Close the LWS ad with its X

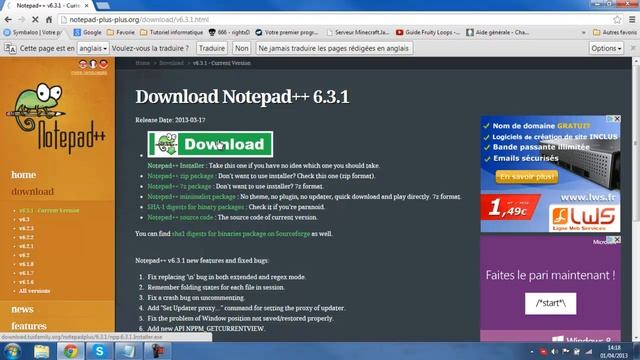pos(617,119)
